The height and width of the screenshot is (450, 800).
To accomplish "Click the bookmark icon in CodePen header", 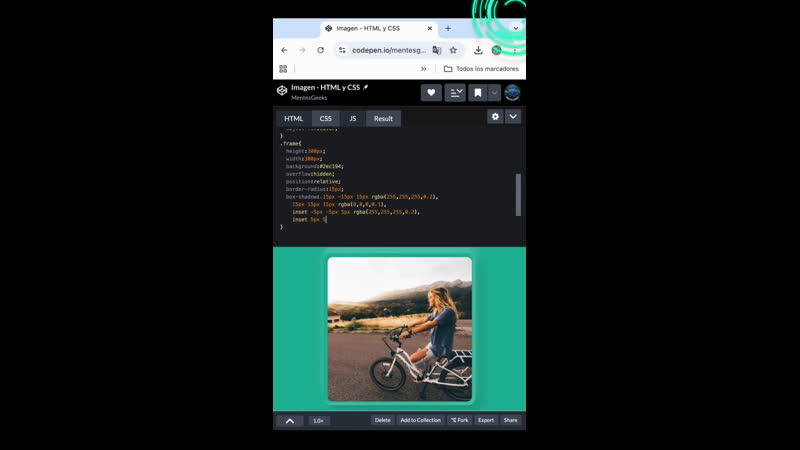I will point(478,93).
